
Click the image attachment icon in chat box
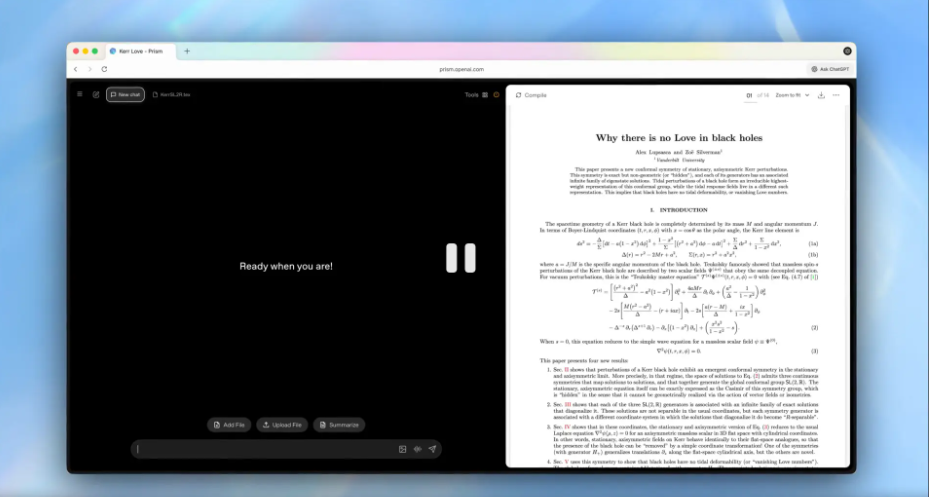coord(403,449)
